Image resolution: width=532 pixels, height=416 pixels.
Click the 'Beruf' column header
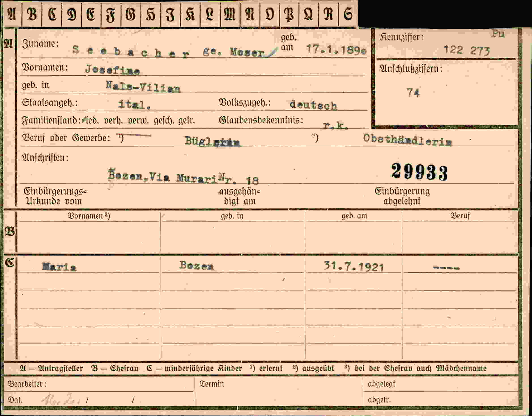[x=460, y=216]
